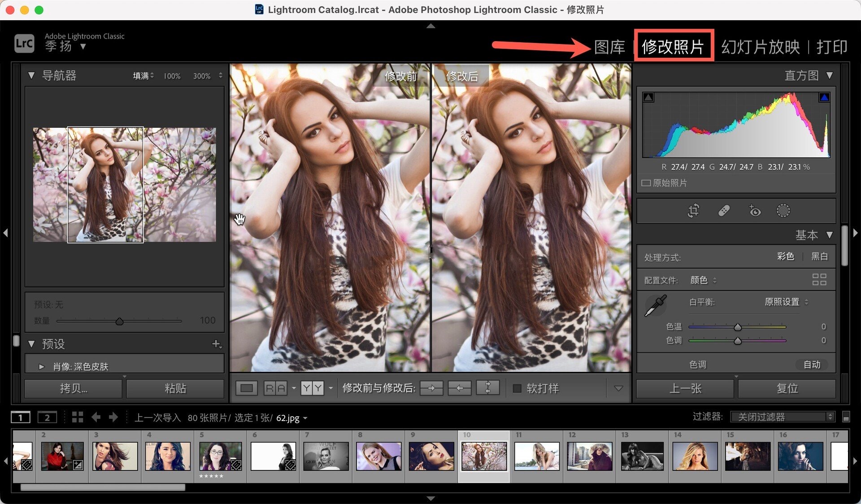Swap before and after settings icon
861x504 pixels.
pyautogui.click(x=488, y=388)
